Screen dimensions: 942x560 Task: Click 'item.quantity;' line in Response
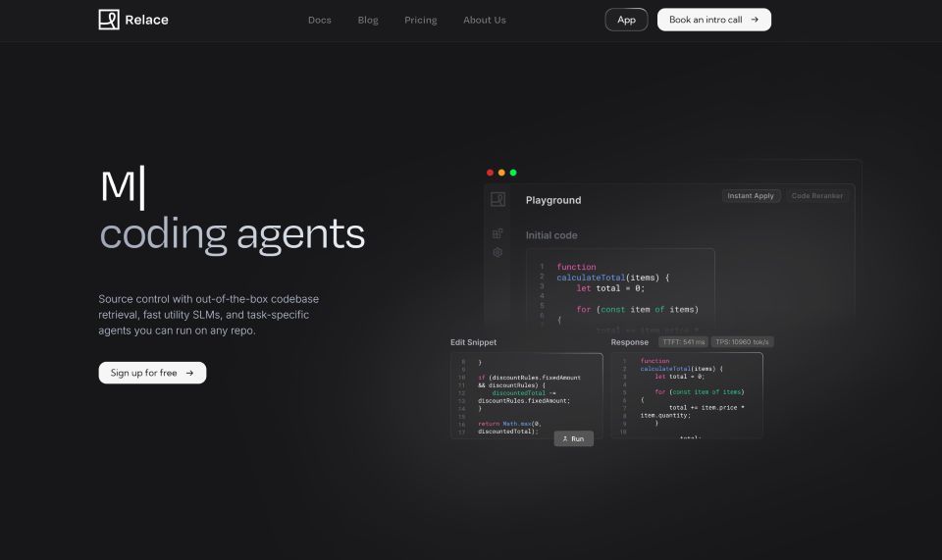665,416
